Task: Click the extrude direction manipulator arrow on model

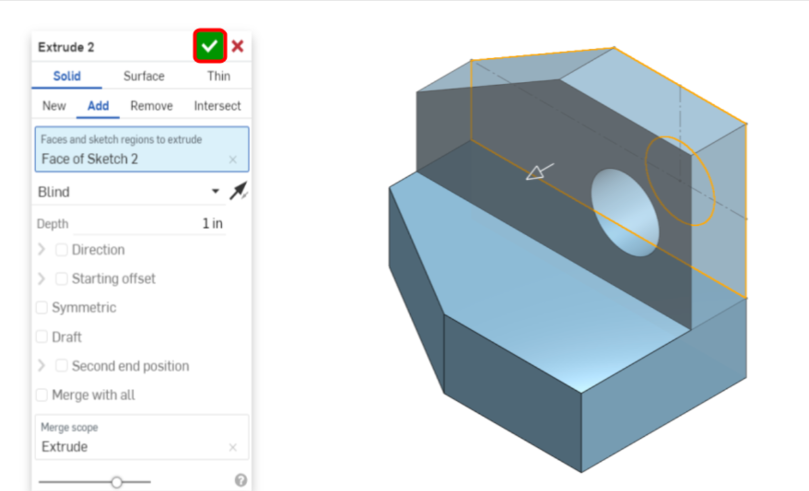Action: tap(540, 172)
